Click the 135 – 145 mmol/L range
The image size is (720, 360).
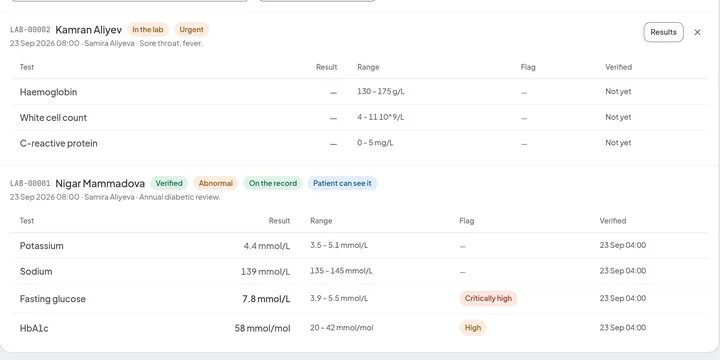click(341, 271)
